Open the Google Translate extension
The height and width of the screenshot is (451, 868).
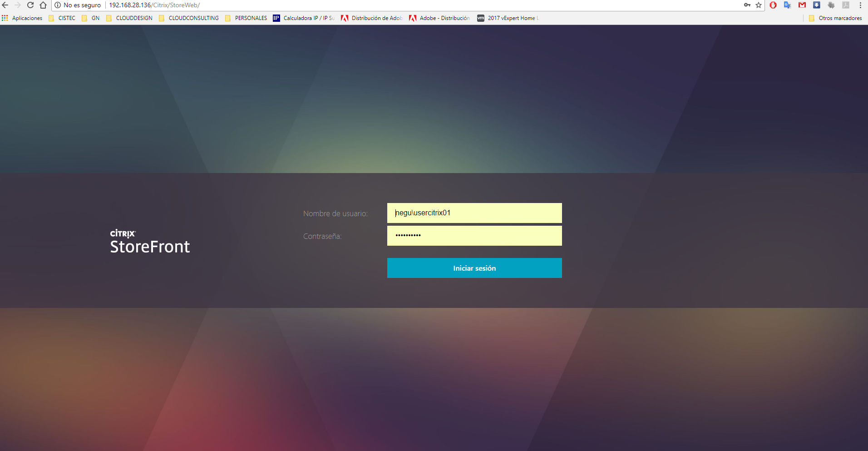[x=788, y=5]
